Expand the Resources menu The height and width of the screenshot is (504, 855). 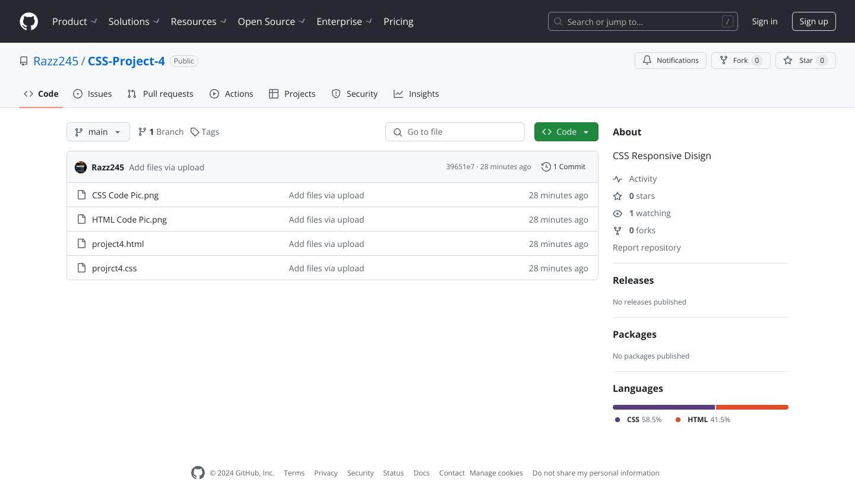click(x=199, y=21)
